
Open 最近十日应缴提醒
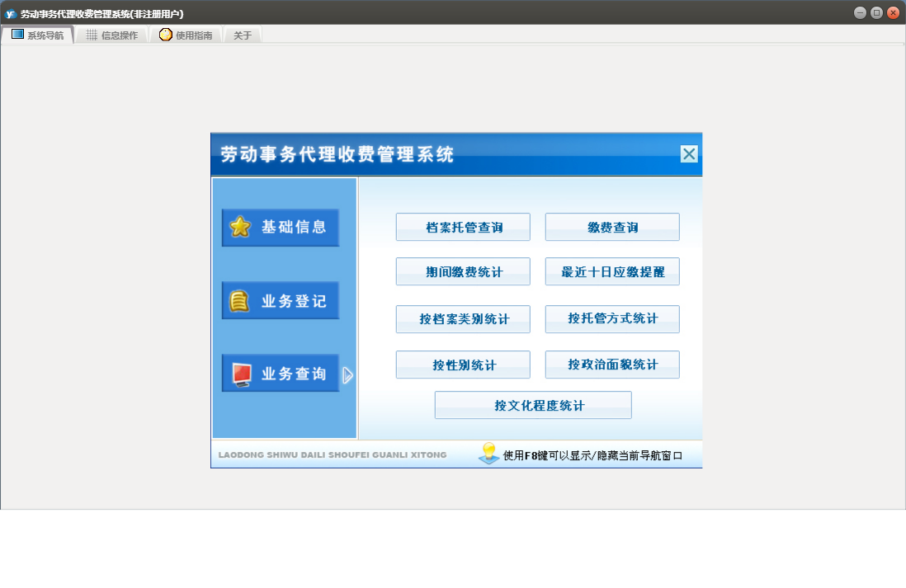pos(612,271)
